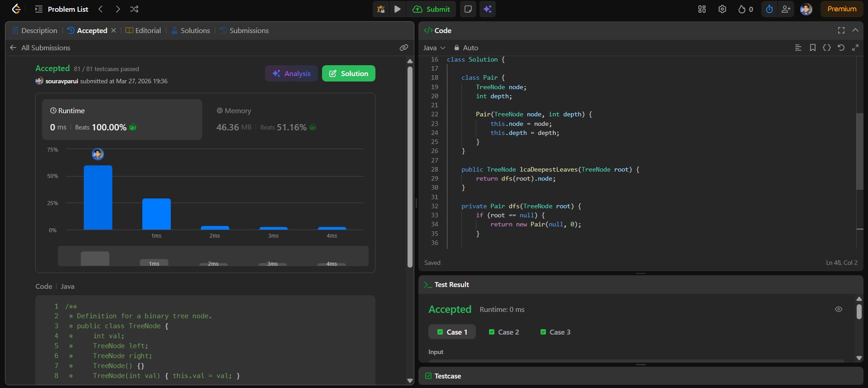868x388 pixels.
Task: Switch to the Editorial tab
Action: click(x=143, y=30)
